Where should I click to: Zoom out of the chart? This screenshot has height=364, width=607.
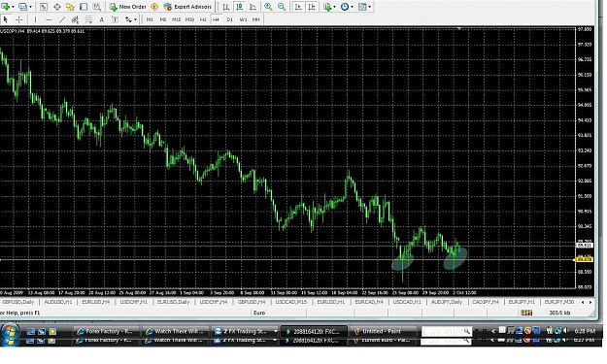tap(282, 7)
